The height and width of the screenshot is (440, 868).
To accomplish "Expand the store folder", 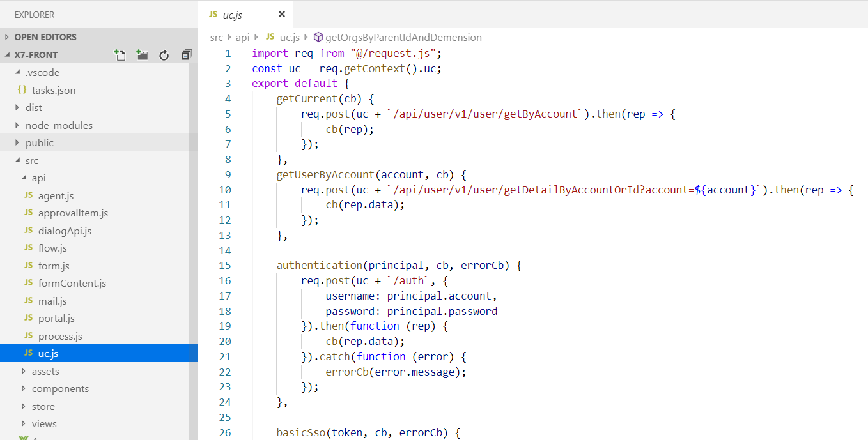I will 24,406.
